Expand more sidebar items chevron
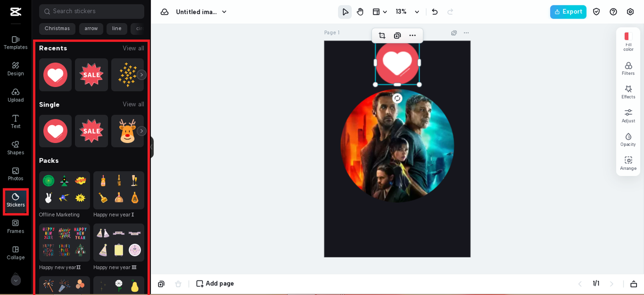644x295 pixels. (16, 280)
